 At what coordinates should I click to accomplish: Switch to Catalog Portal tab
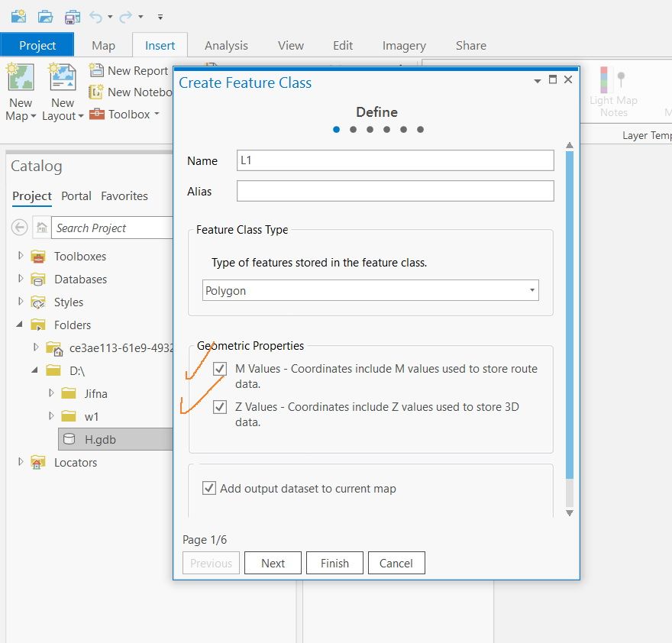[76, 196]
